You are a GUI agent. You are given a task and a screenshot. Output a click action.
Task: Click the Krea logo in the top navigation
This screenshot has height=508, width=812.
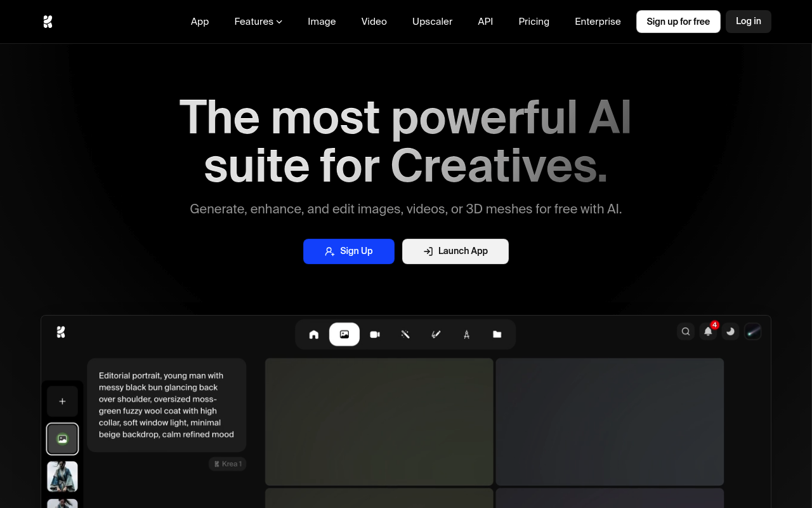click(x=48, y=22)
